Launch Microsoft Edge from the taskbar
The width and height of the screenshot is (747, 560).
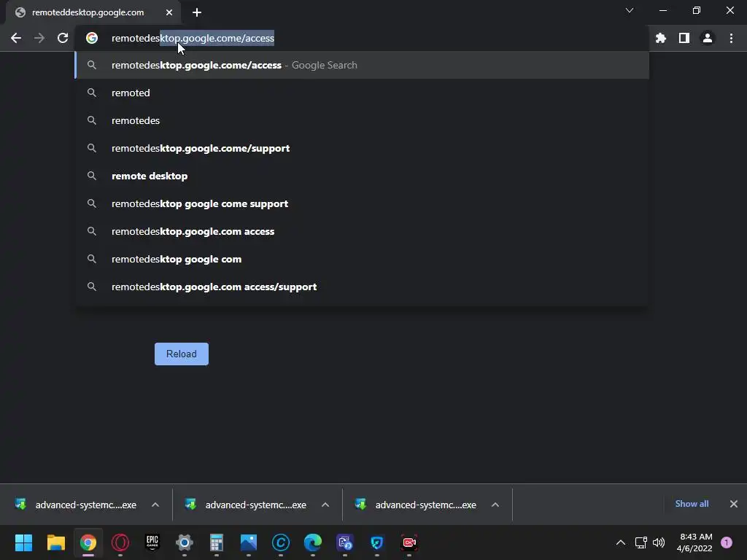tap(313, 542)
